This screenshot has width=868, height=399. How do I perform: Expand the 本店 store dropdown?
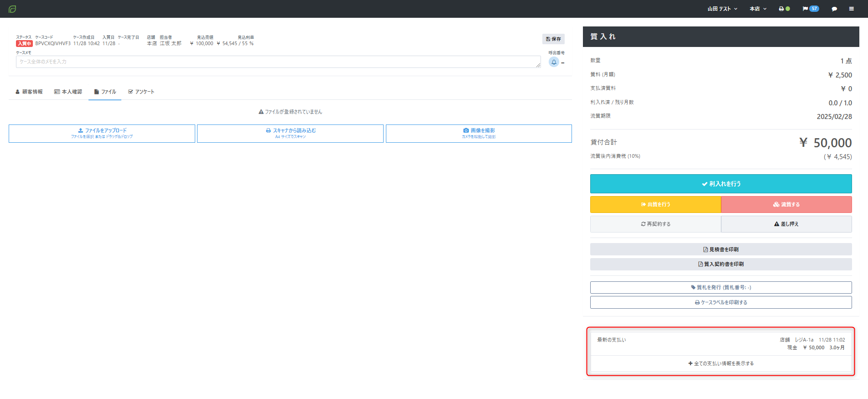758,9
